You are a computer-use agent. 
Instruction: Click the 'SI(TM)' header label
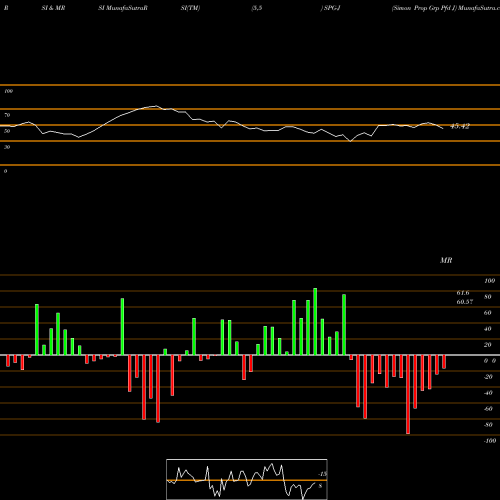pos(190,8)
